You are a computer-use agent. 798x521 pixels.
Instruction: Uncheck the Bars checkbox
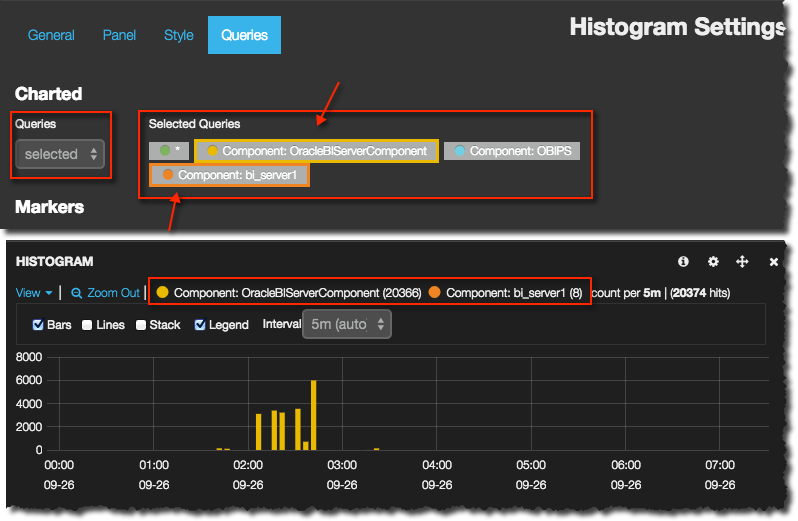[x=38, y=325]
